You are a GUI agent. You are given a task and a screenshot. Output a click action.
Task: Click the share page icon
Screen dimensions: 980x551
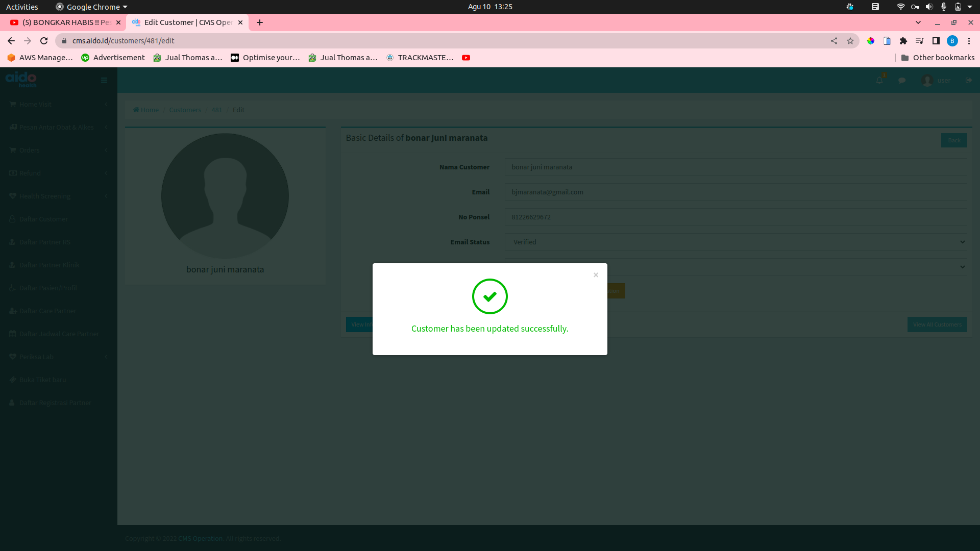tap(834, 41)
